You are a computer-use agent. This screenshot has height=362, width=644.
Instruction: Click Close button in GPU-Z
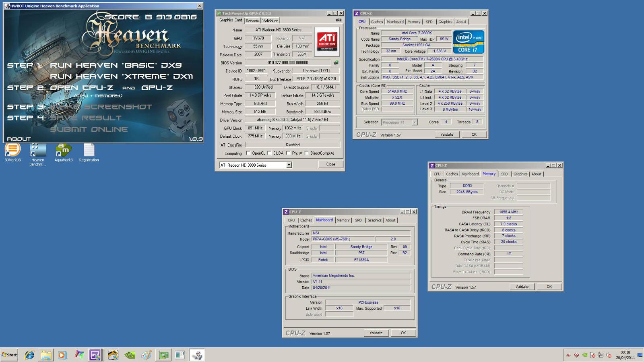coord(330,164)
